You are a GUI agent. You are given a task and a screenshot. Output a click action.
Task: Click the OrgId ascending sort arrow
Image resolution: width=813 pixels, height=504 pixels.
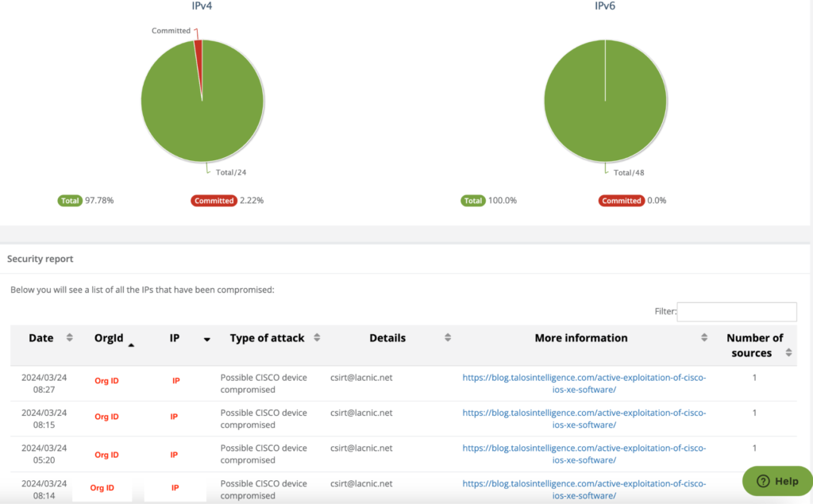pyautogui.click(x=131, y=344)
